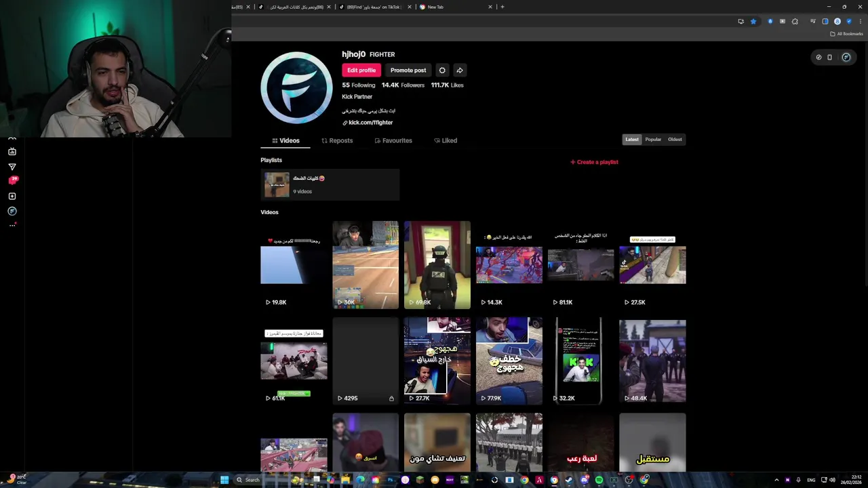The width and height of the screenshot is (868, 488).
Task: Open the Profile avatar icon in sidebar
Action: [12, 211]
